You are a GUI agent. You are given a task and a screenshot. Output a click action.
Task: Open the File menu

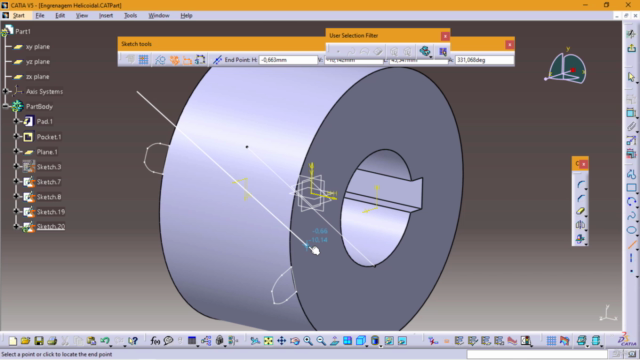click(40, 16)
